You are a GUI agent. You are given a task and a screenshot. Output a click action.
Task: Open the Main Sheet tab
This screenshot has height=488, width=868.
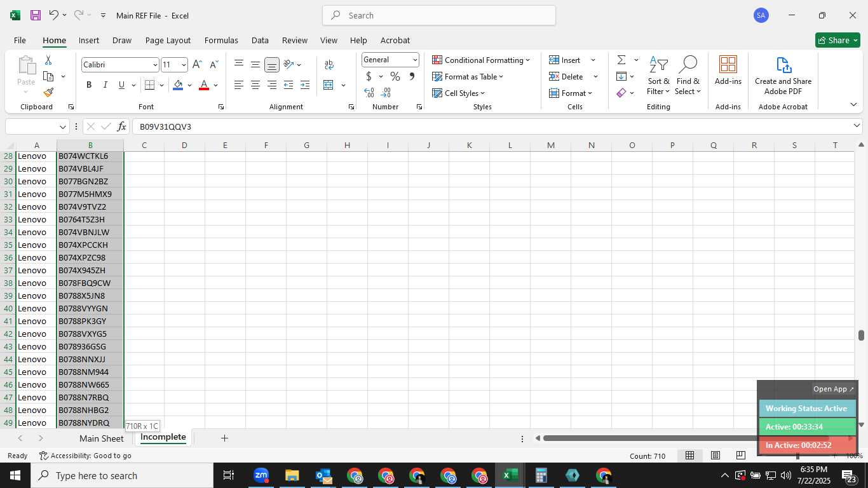[102, 438]
